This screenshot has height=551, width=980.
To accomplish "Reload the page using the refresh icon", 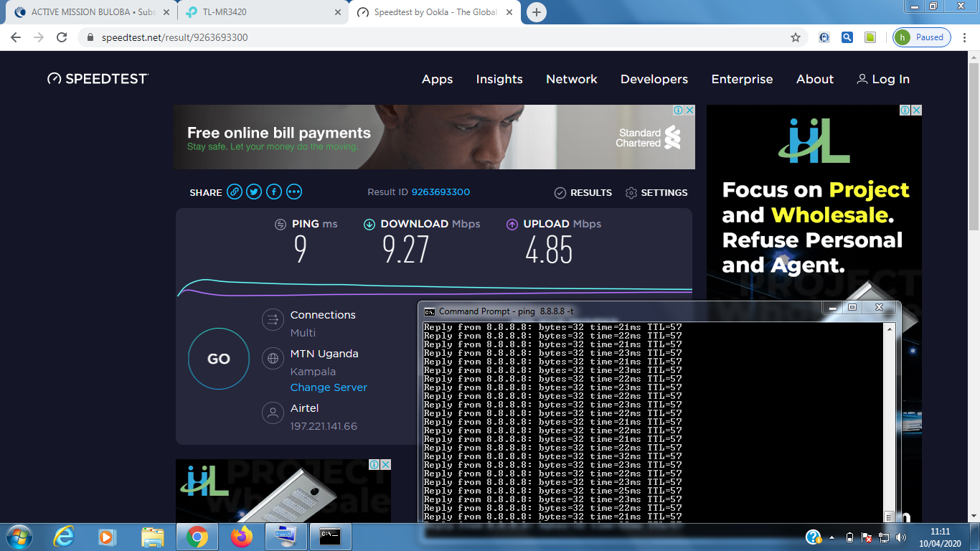I will [x=62, y=37].
